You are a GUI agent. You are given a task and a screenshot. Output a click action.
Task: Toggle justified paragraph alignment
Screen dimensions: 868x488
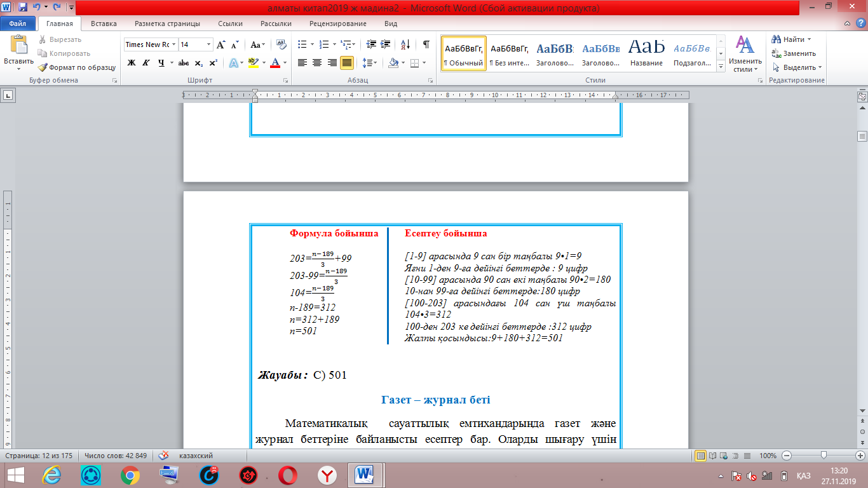(x=347, y=62)
